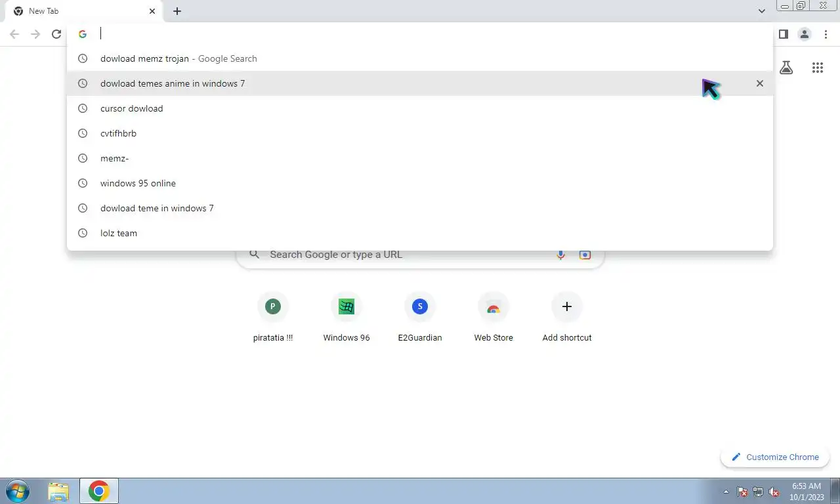Open the network tray icon

(758, 492)
